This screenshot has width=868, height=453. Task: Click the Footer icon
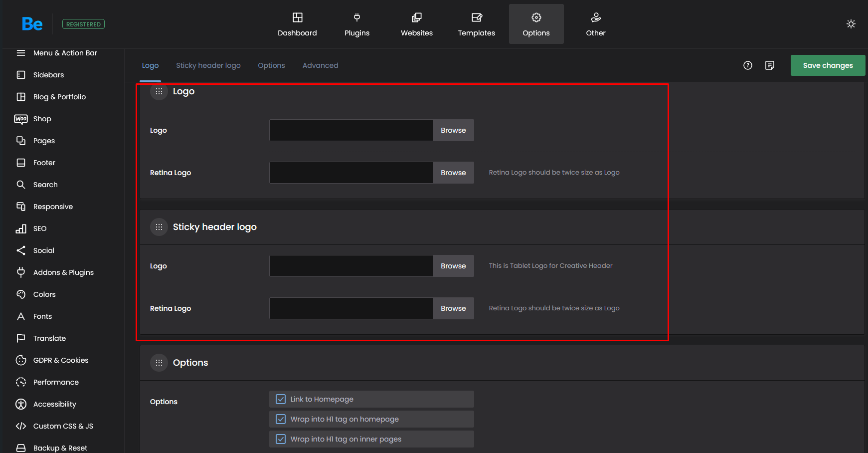pos(21,163)
